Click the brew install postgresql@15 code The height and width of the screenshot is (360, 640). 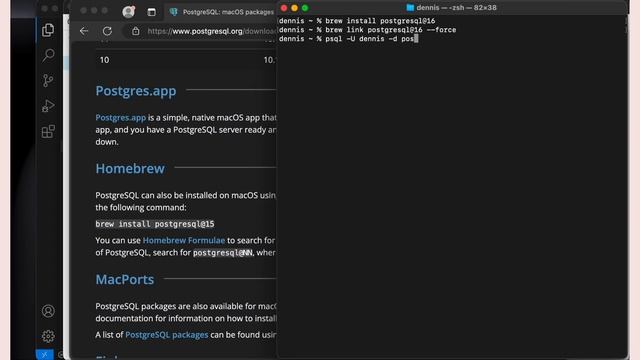pos(155,224)
